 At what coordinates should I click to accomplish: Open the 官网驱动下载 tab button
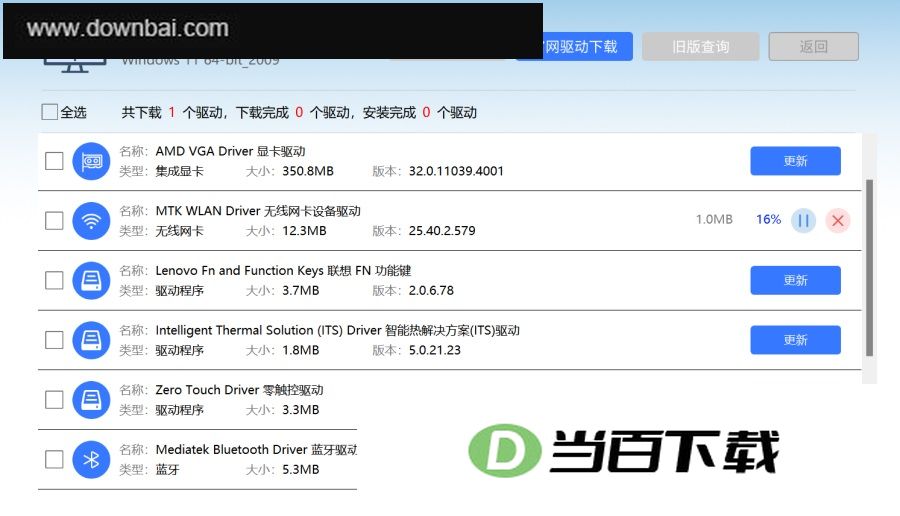587,46
